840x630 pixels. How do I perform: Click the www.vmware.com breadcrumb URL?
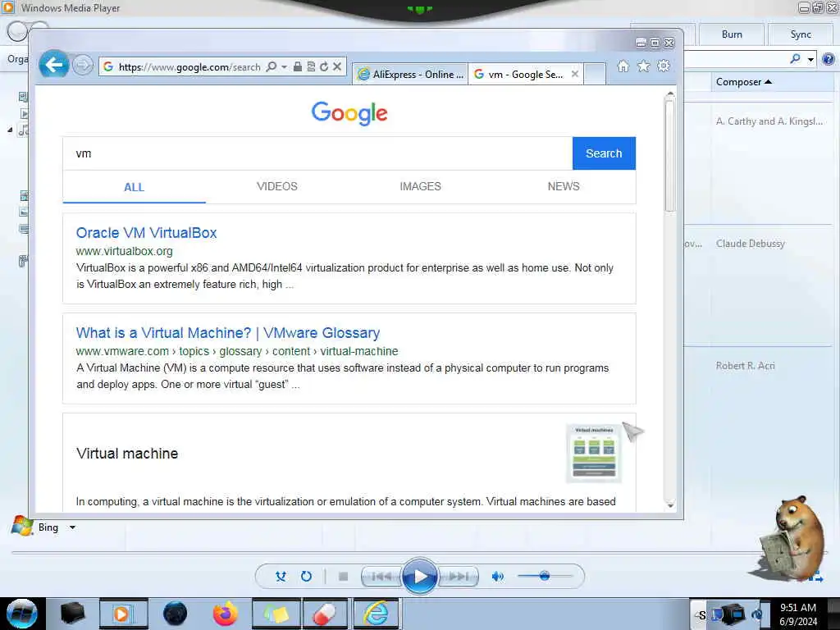pyautogui.click(x=237, y=351)
